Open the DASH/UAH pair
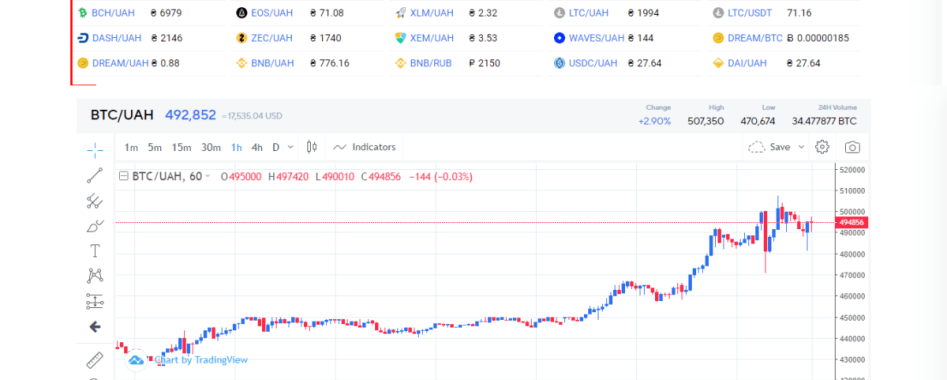This screenshot has height=380, width=947. tap(117, 38)
